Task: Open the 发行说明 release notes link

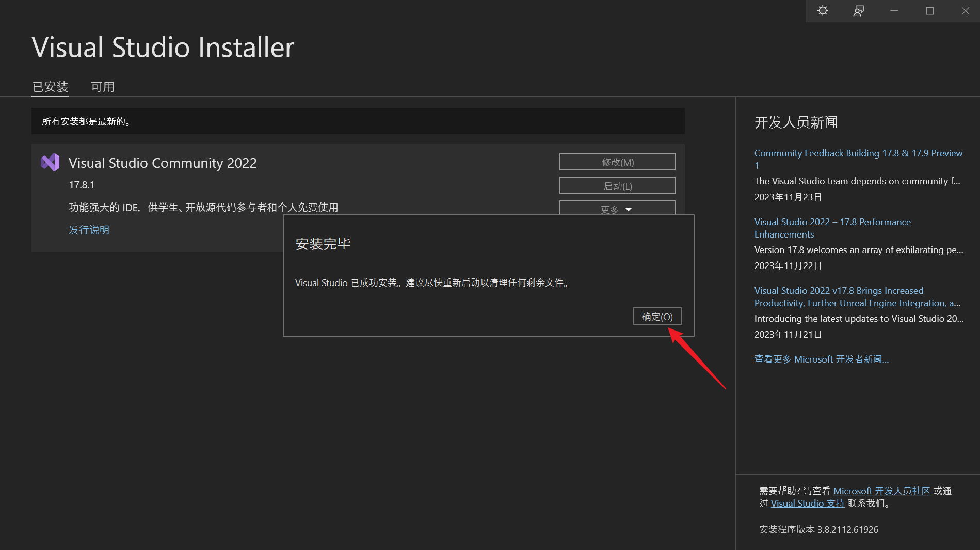Action: [x=89, y=229]
